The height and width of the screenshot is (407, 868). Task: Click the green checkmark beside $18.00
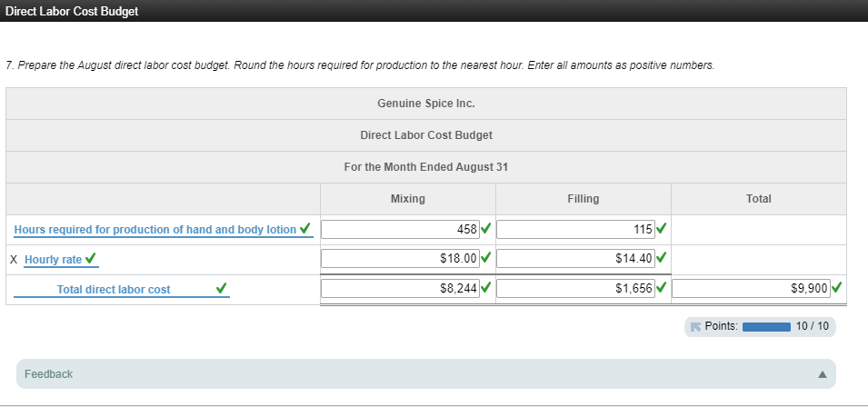tap(486, 258)
